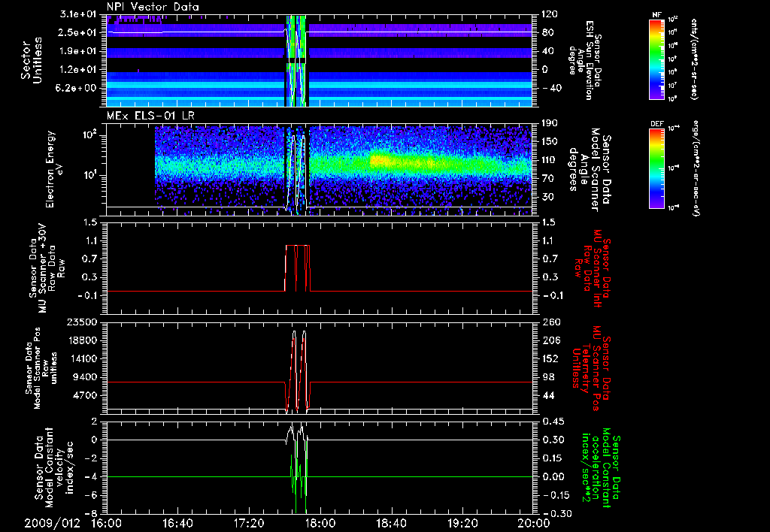Click the "ESH Sun Elevation Angle" axis label
Viewport: 770px width, 532px height.
(585, 60)
